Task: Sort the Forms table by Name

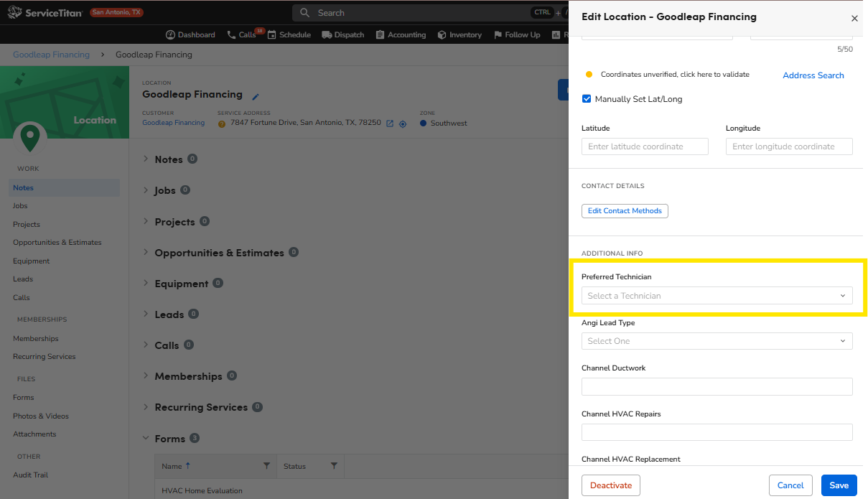Action: [177, 466]
